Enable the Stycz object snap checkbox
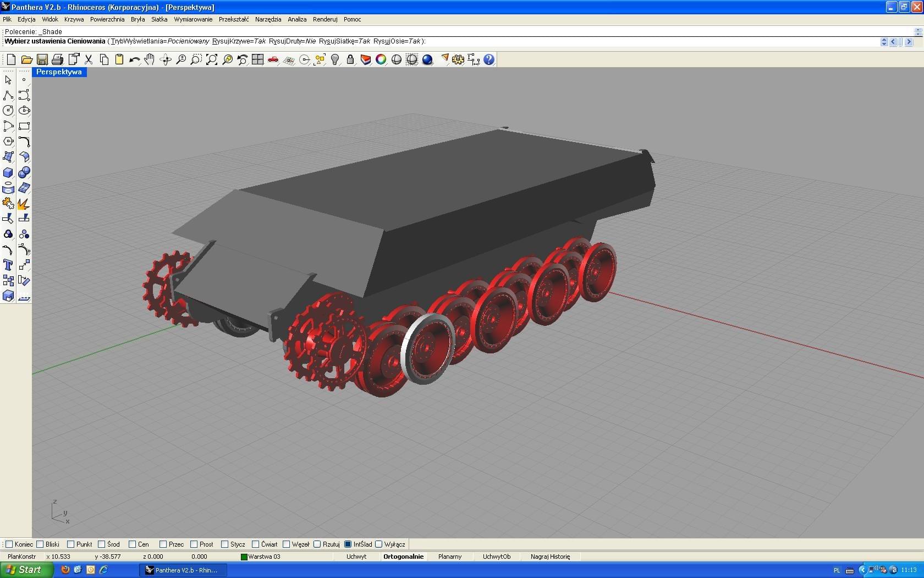Viewport: 924px width, 578px height. (x=224, y=544)
